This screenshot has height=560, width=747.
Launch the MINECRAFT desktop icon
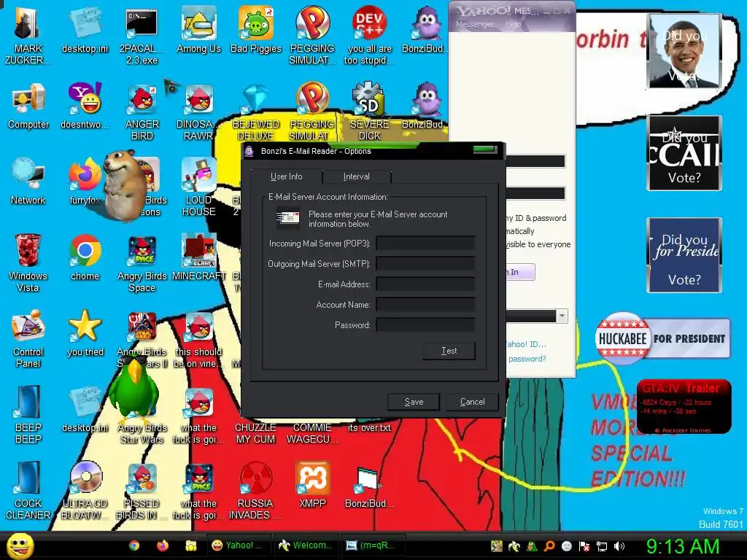(x=198, y=257)
